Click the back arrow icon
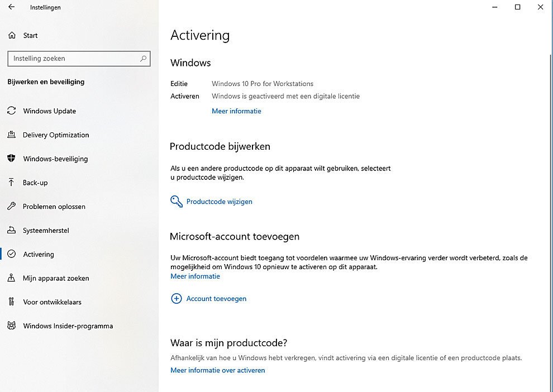Image resolution: width=553 pixels, height=392 pixels. click(x=11, y=7)
